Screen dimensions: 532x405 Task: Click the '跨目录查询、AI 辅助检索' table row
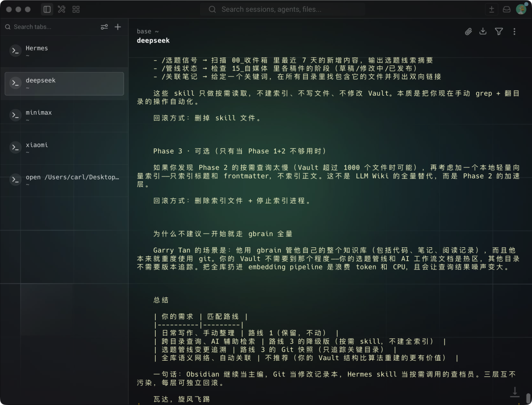click(300, 341)
